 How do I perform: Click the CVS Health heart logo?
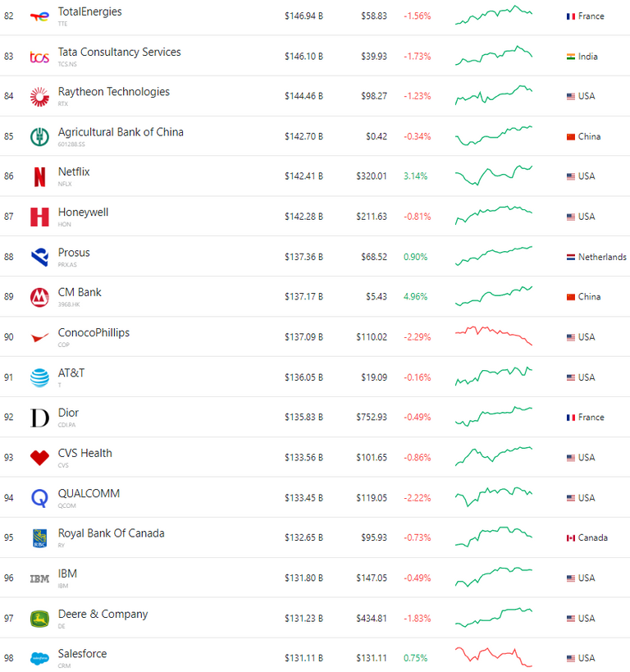click(39, 458)
